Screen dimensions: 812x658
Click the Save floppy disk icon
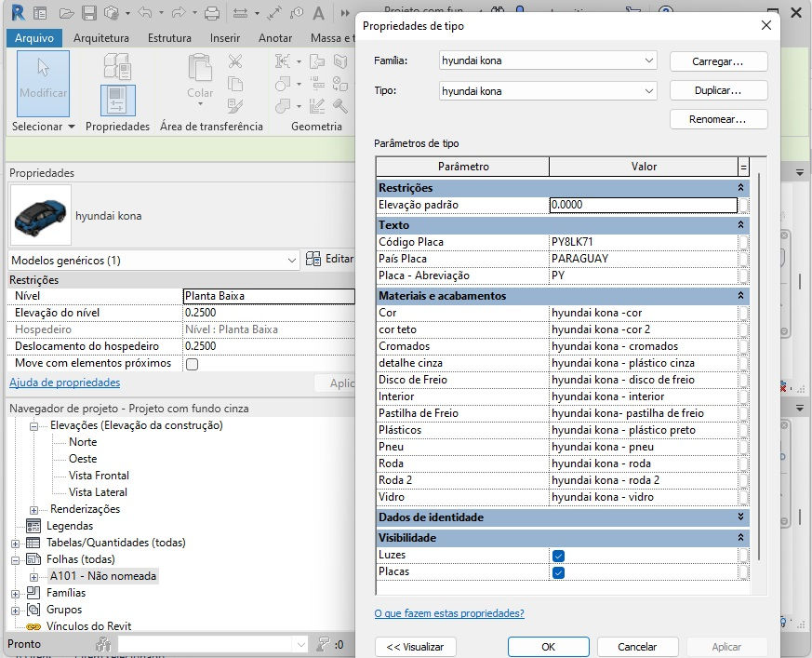(89, 13)
